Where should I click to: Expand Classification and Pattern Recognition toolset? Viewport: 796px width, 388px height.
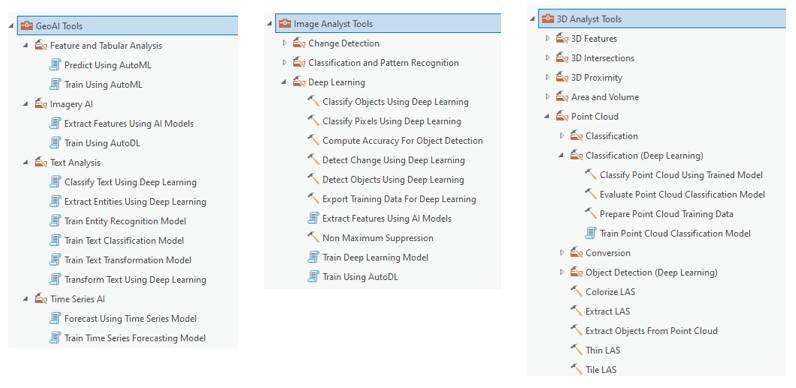click(284, 63)
